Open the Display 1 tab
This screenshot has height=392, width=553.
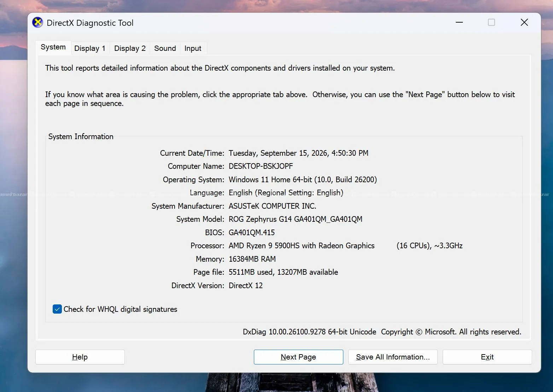tap(90, 48)
